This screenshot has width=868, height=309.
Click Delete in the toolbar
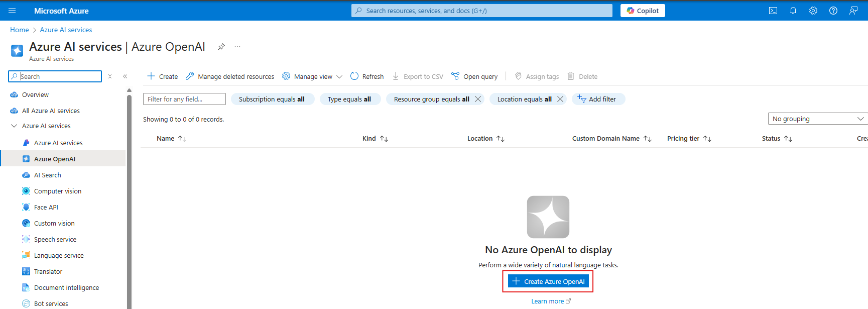click(582, 76)
